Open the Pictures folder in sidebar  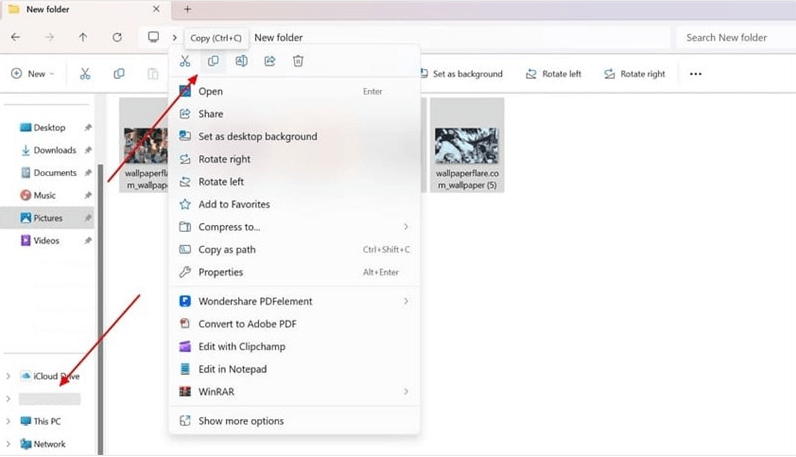coord(47,218)
